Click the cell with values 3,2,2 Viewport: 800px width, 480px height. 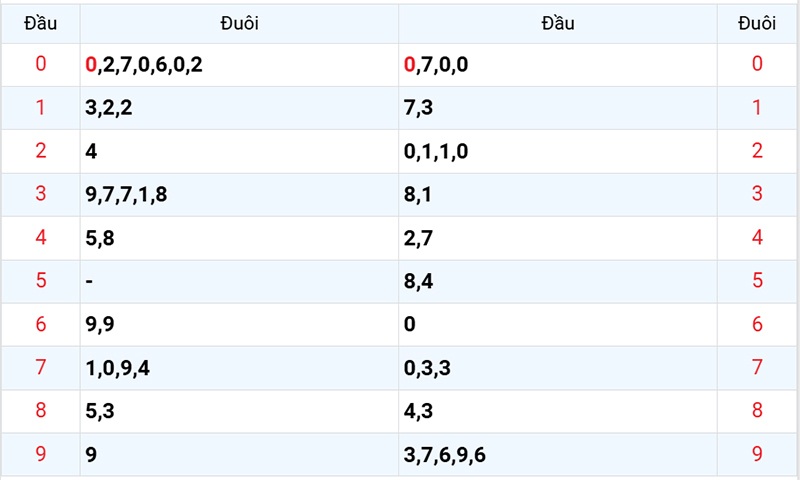239,108
